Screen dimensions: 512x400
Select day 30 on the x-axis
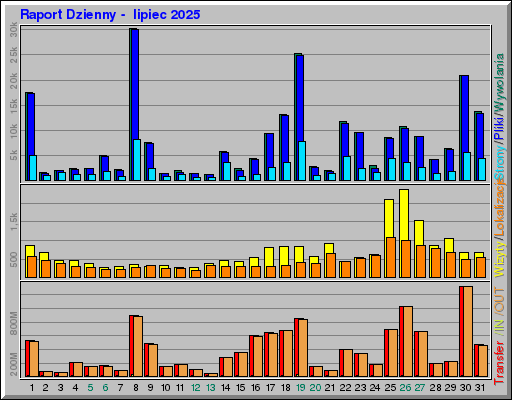click(x=466, y=388)
